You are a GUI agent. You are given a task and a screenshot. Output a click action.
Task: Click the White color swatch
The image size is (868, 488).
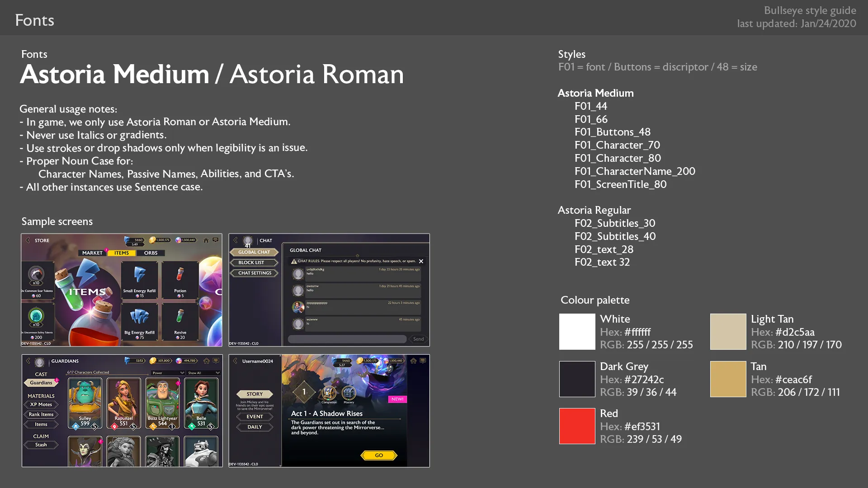pos(577,332)
